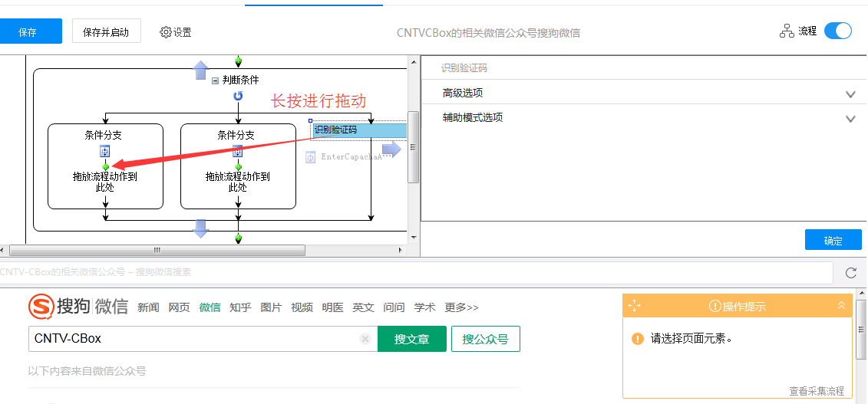Click the flow panel horizontal scrollbar
The width and height of the screenshot is (868, 404).
coord(157,251)
